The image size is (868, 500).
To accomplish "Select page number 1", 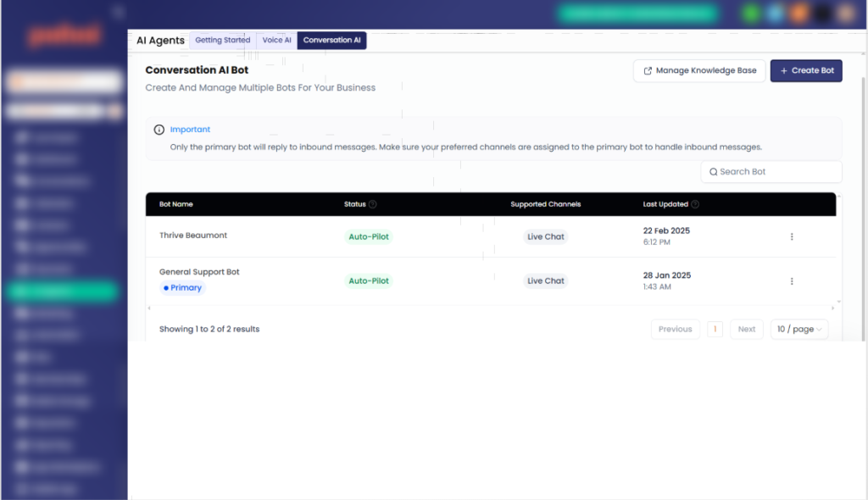I will (715, 329).
